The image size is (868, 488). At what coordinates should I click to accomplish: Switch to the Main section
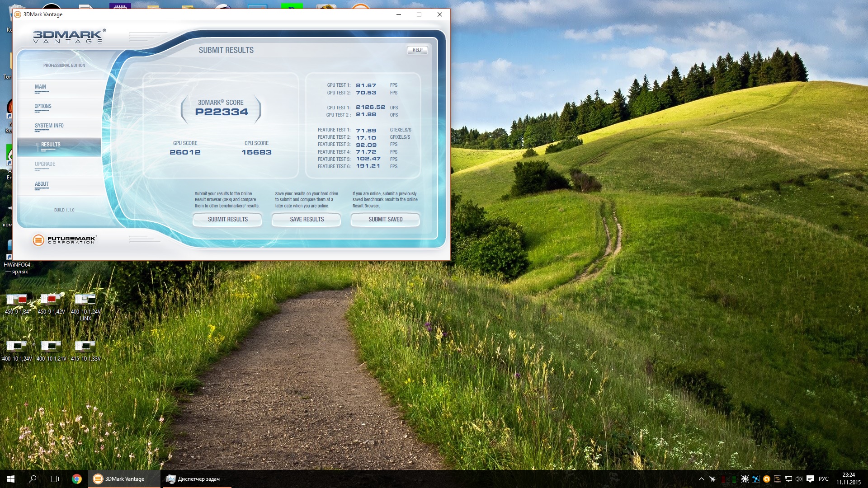tap(41, 87)
